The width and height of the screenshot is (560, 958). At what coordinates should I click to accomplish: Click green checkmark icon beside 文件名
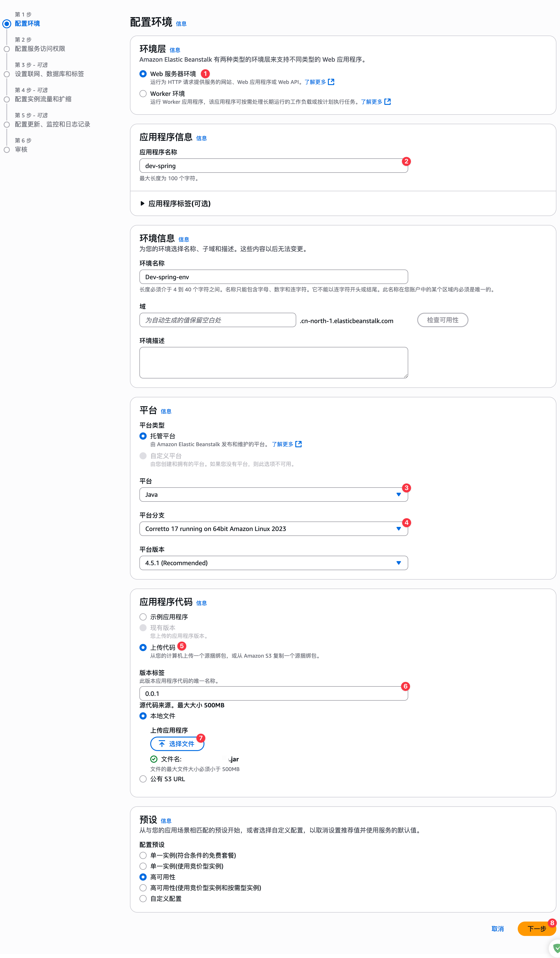[153, 759]
